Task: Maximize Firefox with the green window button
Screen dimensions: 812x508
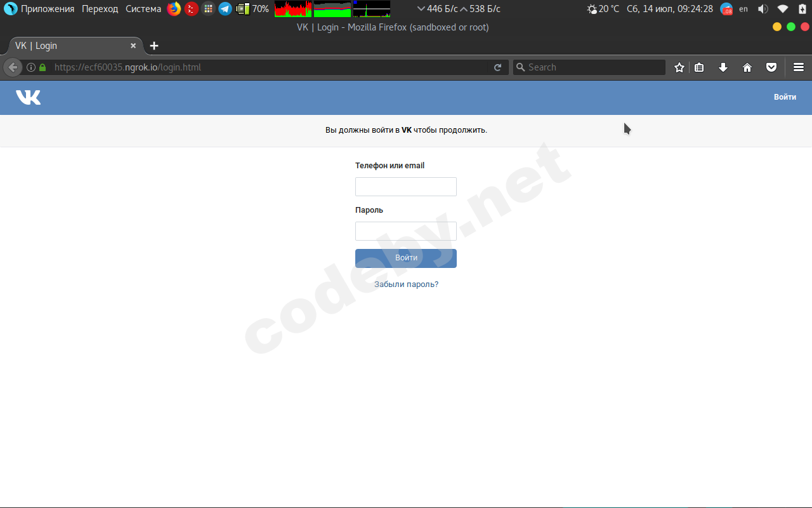Action: click(x=791, y=27)
